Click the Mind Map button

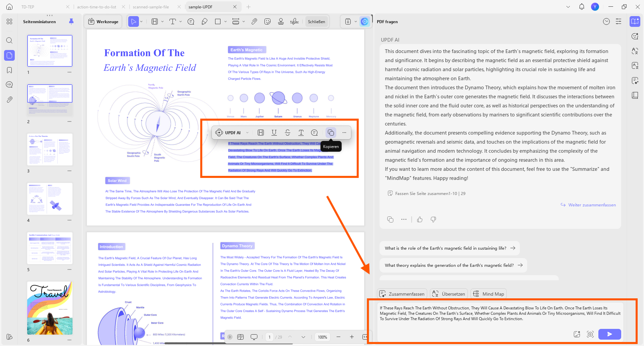489,294
